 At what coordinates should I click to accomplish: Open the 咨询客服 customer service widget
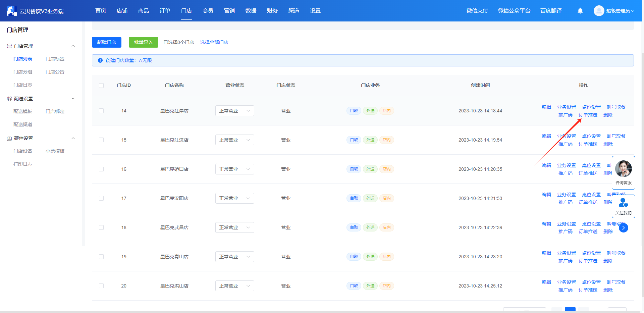[624, 173]
